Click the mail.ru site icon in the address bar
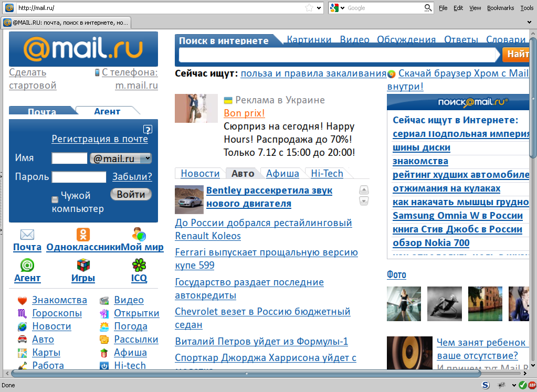This screenshot has height=392, width=537. click(9, 7)
